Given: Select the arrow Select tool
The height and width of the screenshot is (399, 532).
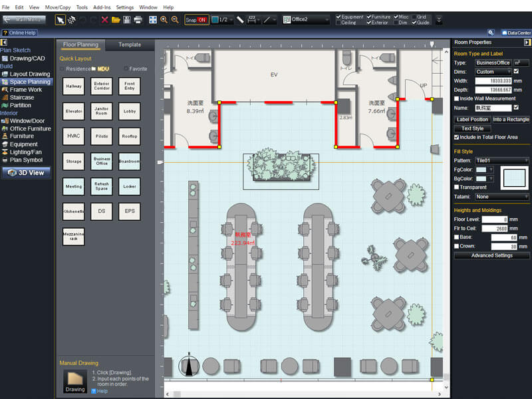Looking at the screenshot, I should pyautogui.click(x=61, y=20).
